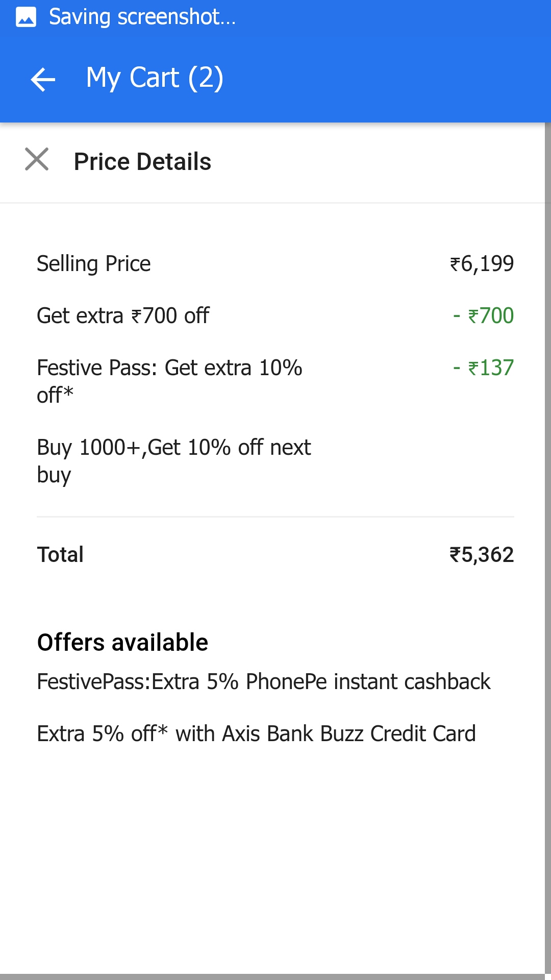The image size is (551, 980).
Task: Open the Festive Pass 10% off line
Action: click(x=169, y=381)
